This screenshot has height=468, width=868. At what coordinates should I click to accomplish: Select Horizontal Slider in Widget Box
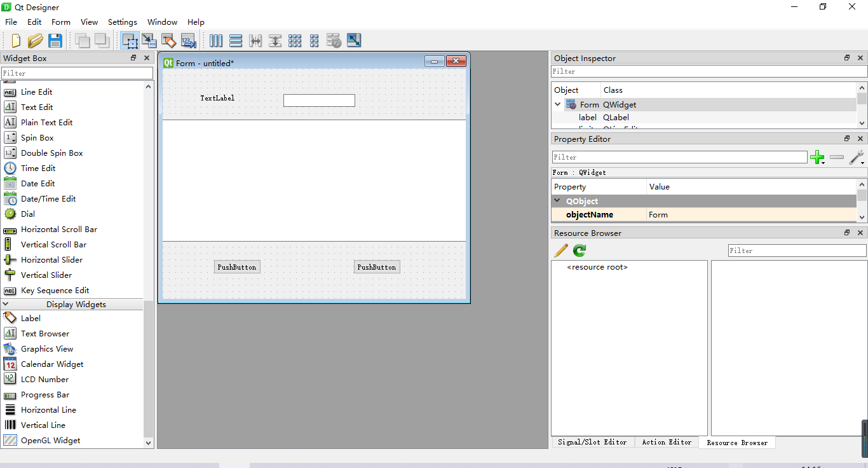click(52, 259)
